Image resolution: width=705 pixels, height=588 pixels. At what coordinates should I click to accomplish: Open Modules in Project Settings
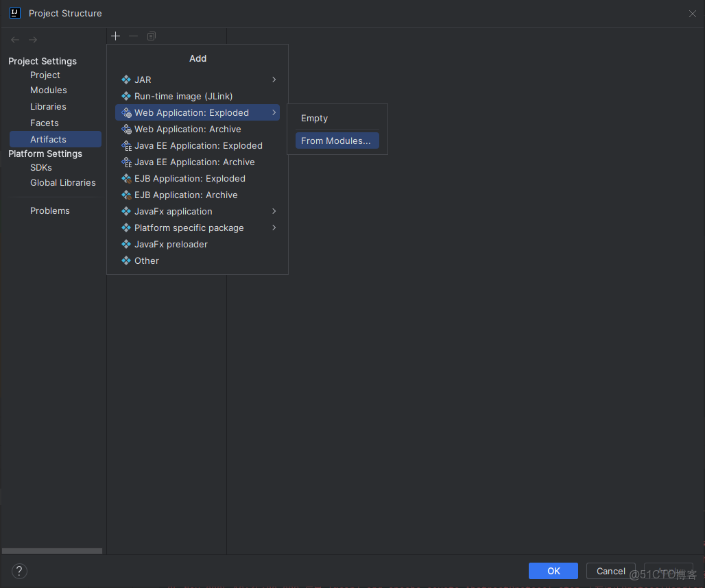pyautogui.click(x=49, y=90)
